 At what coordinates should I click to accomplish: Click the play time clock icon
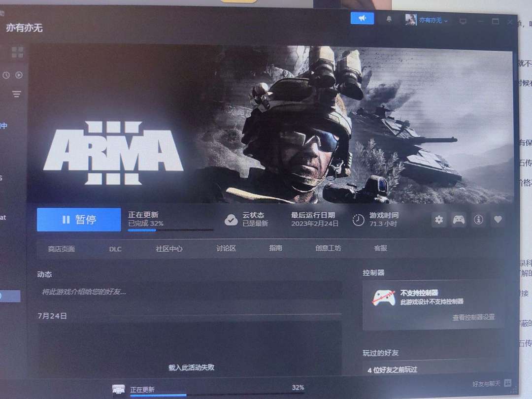[x=358, y=220]
